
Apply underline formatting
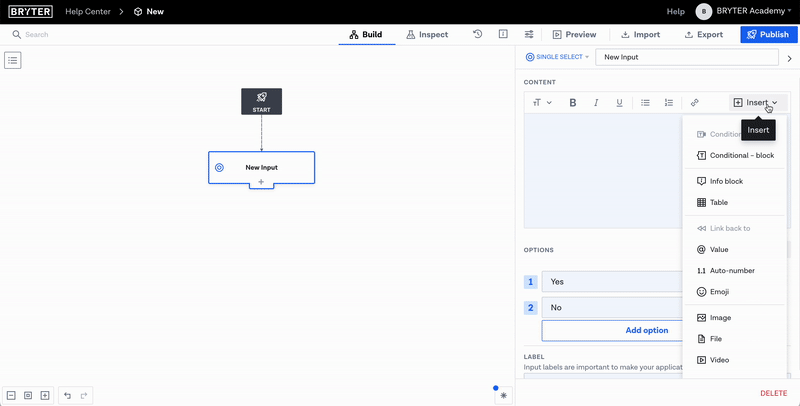coord(620,103)
